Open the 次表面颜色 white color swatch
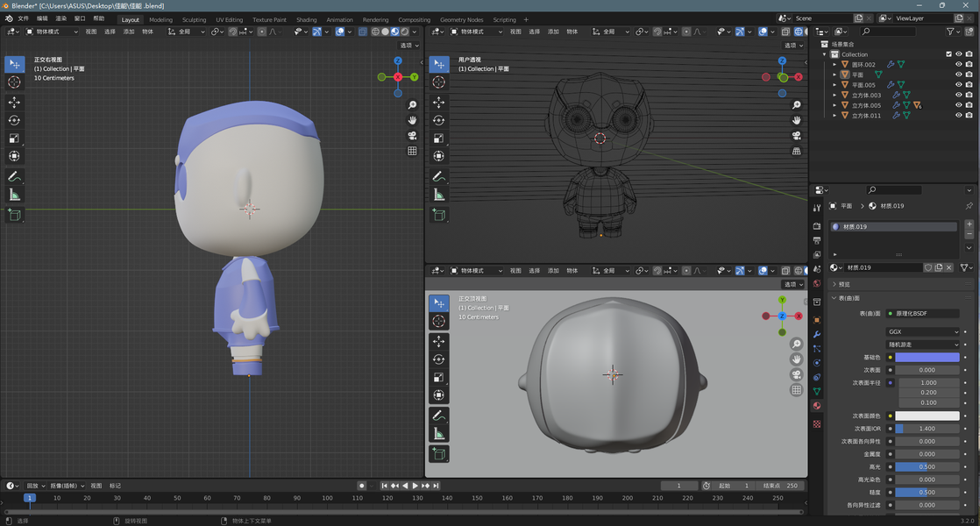This screenshot has width=980, height=526. pos(927,416)
